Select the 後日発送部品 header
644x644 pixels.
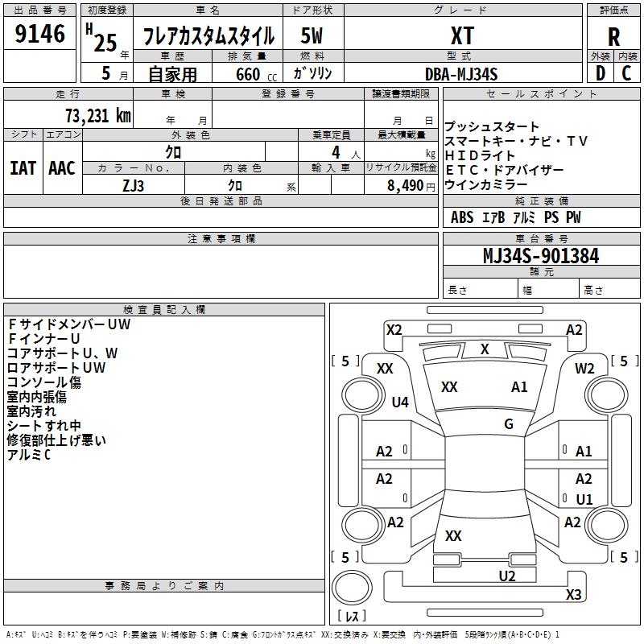pos(221,200)
